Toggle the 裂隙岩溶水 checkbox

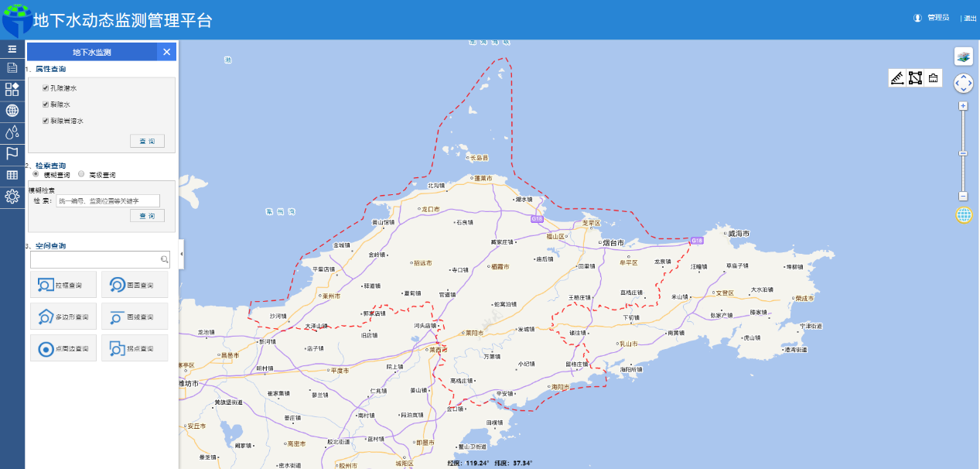pyautogui.click(x=46, y=121)
